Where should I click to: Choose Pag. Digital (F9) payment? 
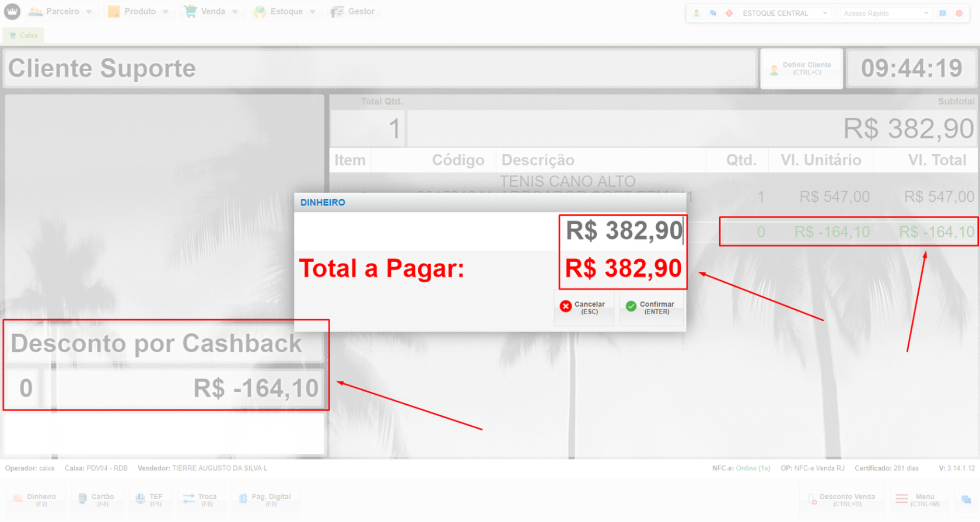(x=265, y=500)
